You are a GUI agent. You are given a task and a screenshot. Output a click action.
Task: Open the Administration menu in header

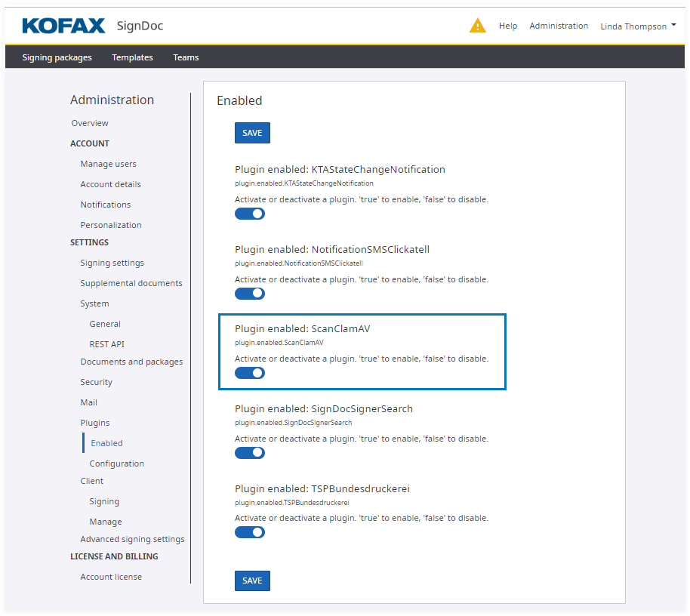pyautogui.click(x=558, y=26)
